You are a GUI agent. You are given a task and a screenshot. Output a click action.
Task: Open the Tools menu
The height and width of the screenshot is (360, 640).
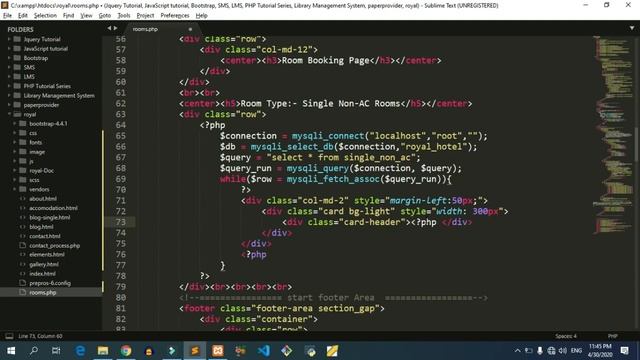pos(124,16)
